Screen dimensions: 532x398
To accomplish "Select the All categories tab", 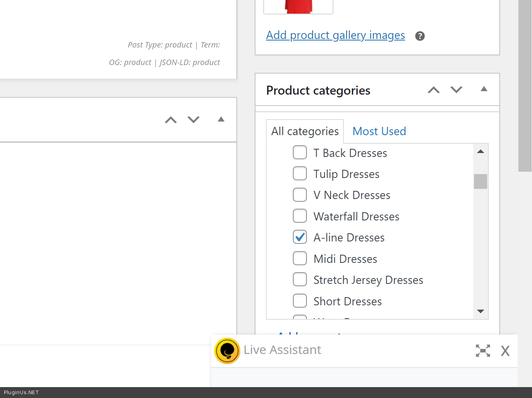I will [305, 131].
